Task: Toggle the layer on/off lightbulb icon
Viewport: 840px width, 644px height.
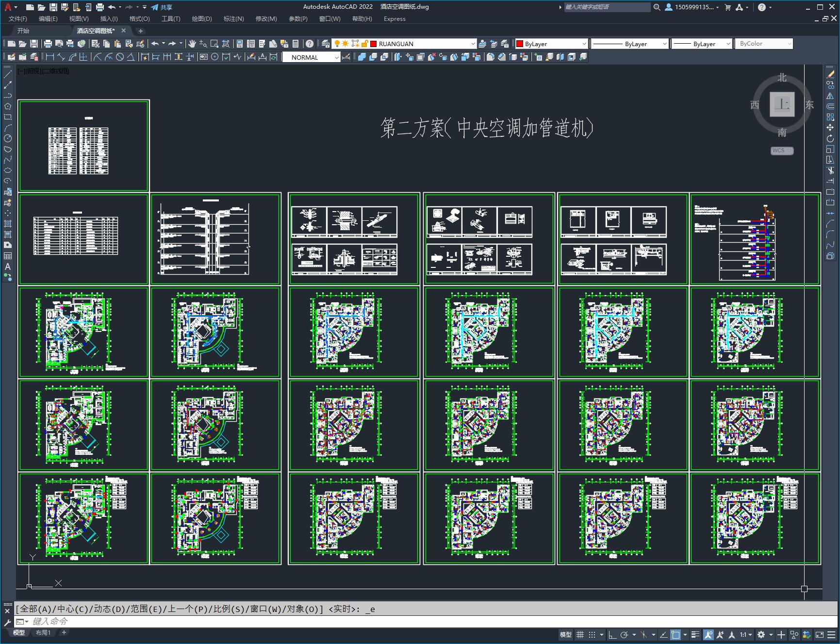Action: [337, 44]
